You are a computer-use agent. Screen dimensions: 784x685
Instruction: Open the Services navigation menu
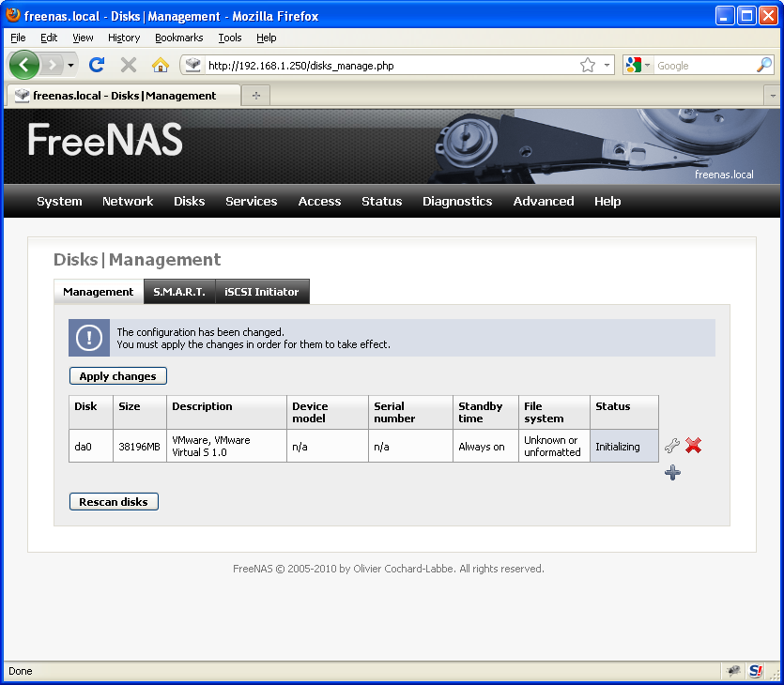tap(251, 201)
